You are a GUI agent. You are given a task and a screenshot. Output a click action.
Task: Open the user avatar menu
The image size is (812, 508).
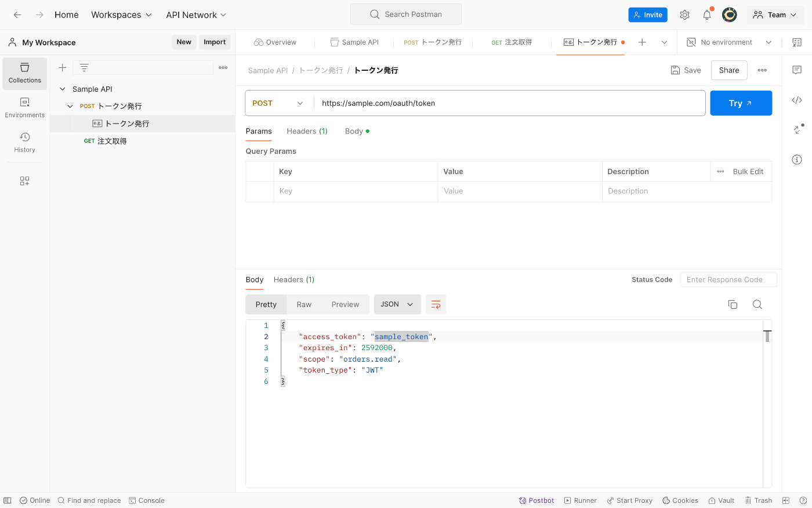tap(729, 15)
